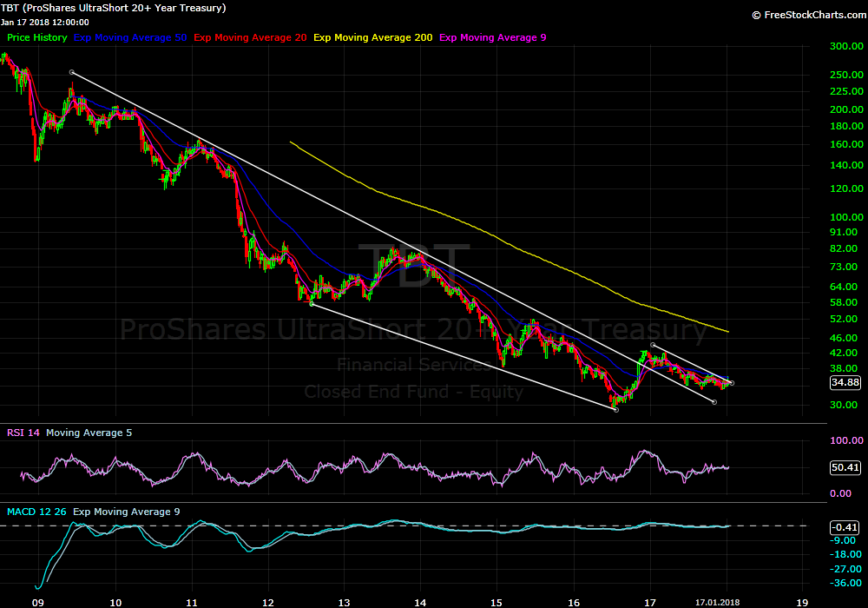Click the MACD -9.00 scale label
Image resolution: width=868 pixels, height=608 pixels.
coord(845,540)
